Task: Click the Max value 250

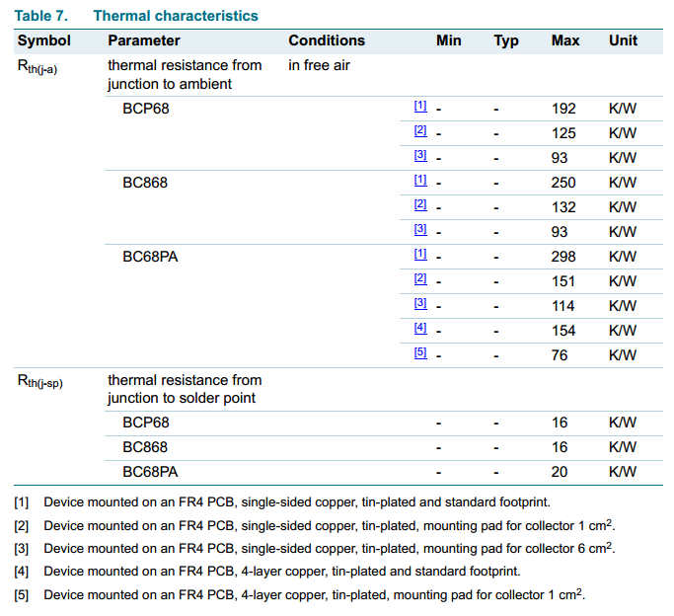Action: tap(563, 183)
